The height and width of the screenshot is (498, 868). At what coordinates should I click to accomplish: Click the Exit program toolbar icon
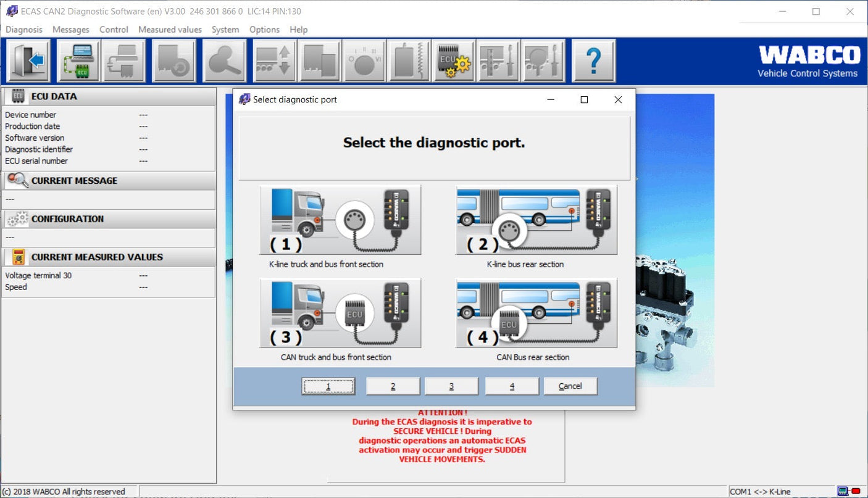(x=28, y=60)
